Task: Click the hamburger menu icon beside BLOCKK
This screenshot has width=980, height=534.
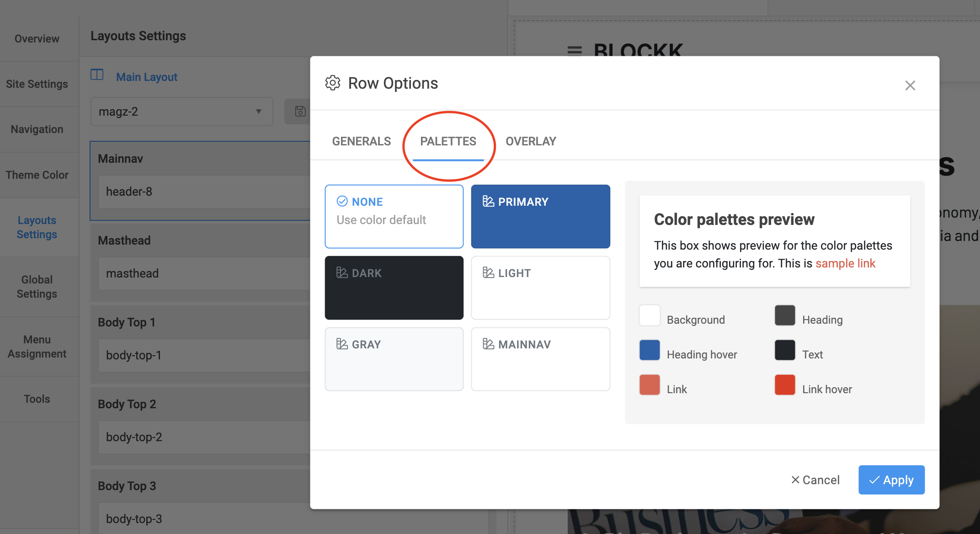Action: pyautogui.click(x=575, y=50)
